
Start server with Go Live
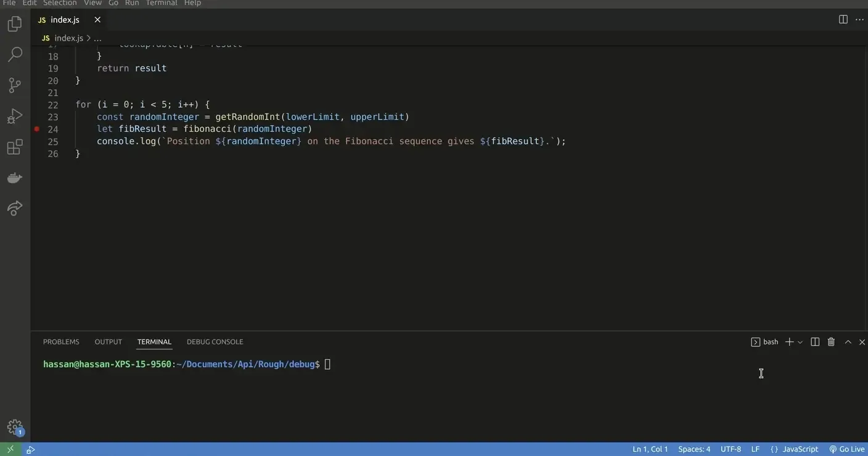(x=847, y=449)
